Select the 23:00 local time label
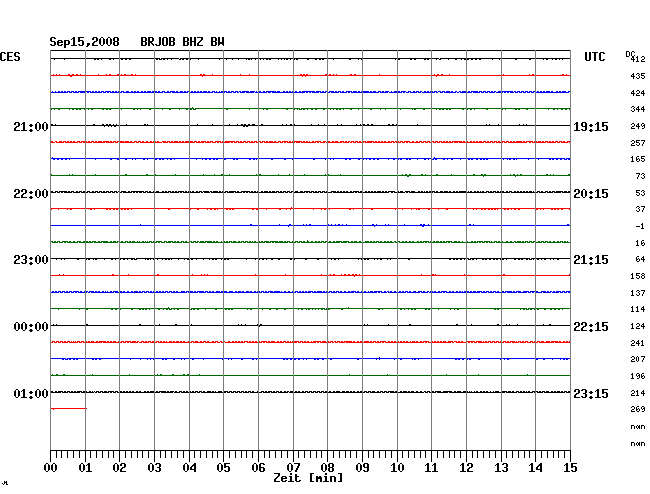The image size is (650, 494). (x=31, y=260)
